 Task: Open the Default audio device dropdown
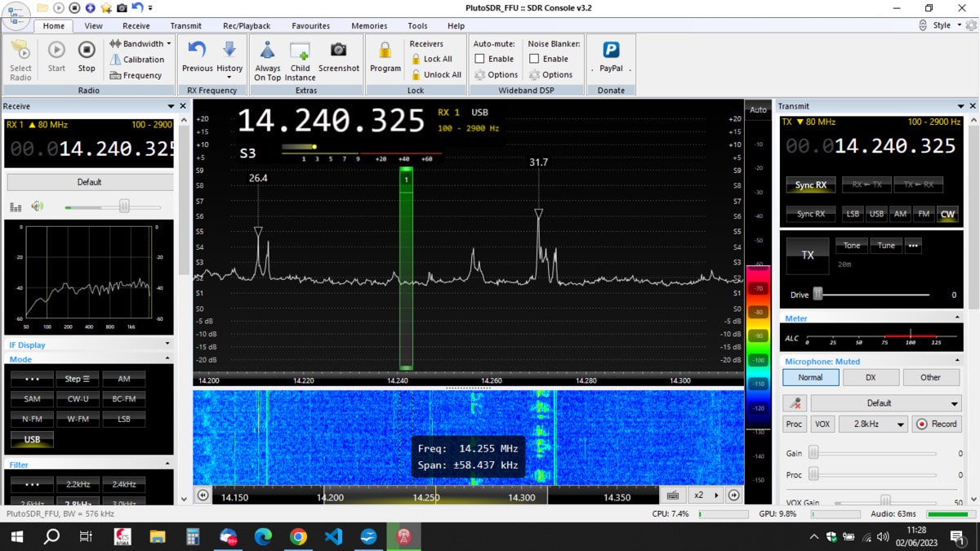point(886,402)
